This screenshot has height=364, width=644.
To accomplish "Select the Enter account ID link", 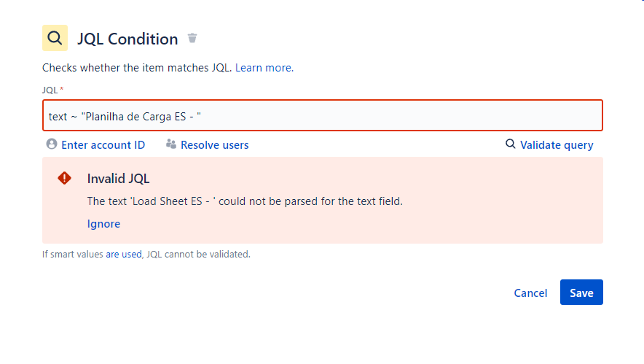I will (103, 144).
